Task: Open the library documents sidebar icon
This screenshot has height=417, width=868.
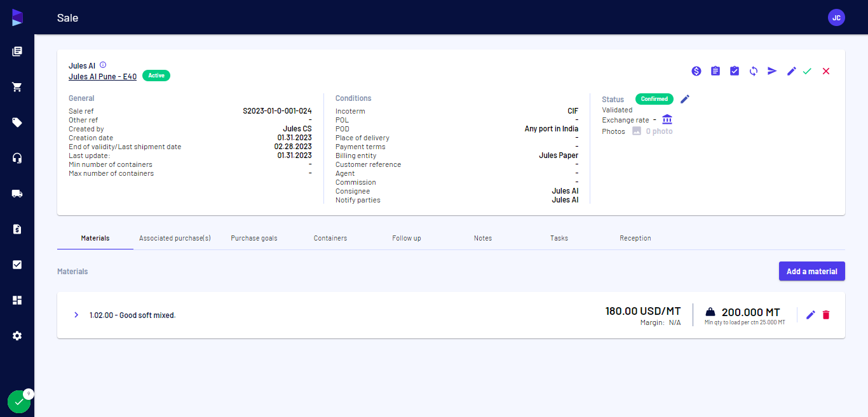Action: pyautogui.click(x=17, y=51)
